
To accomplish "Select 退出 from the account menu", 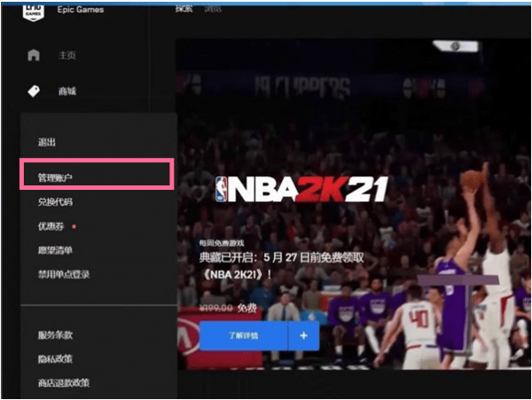I will coord(46,142).
